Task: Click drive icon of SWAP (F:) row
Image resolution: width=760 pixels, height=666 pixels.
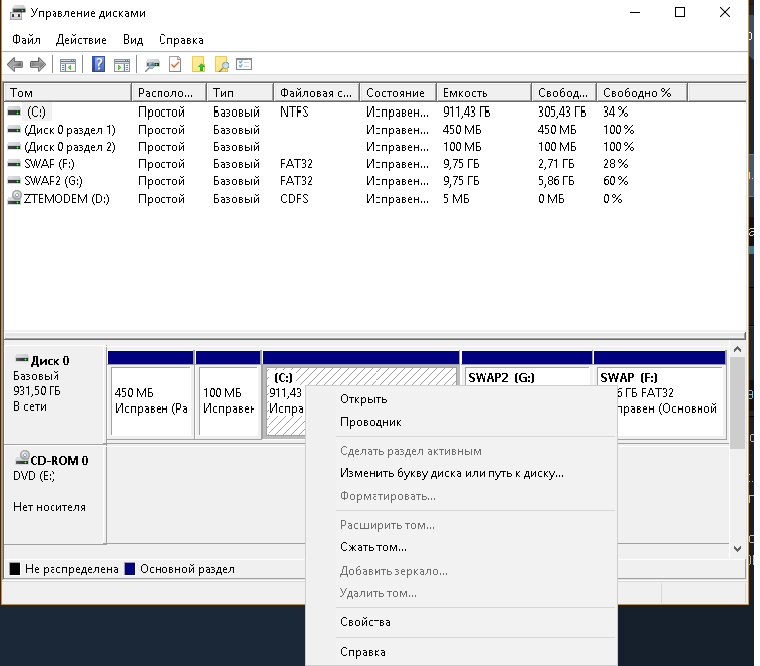Action: coord(14,164)
